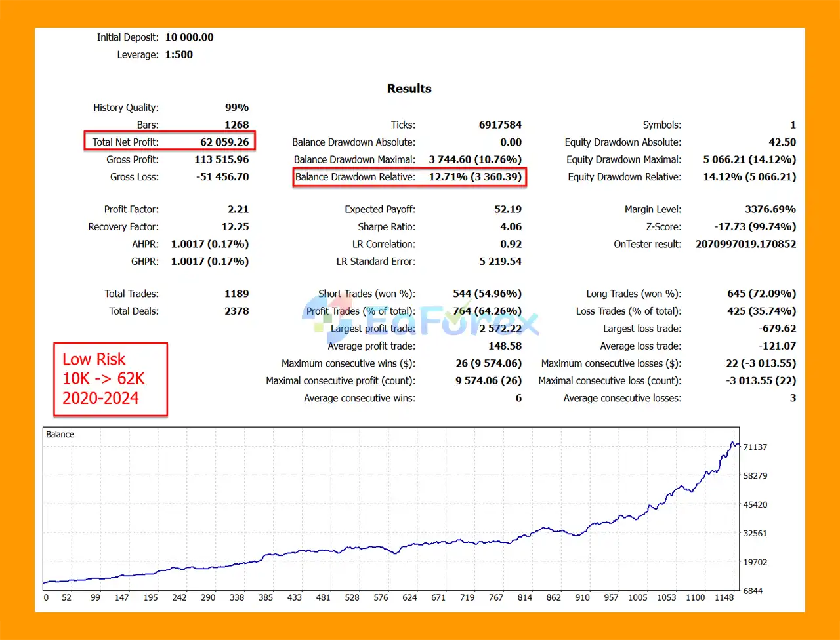Screen dimensions: 840x640
Task: Click the Z-Score value -17.73
Action: [x=755, y=227]
